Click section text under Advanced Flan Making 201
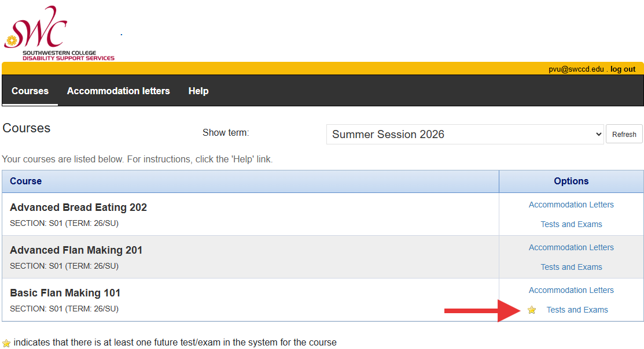The image size is (644, 349). tap(64, 266)
